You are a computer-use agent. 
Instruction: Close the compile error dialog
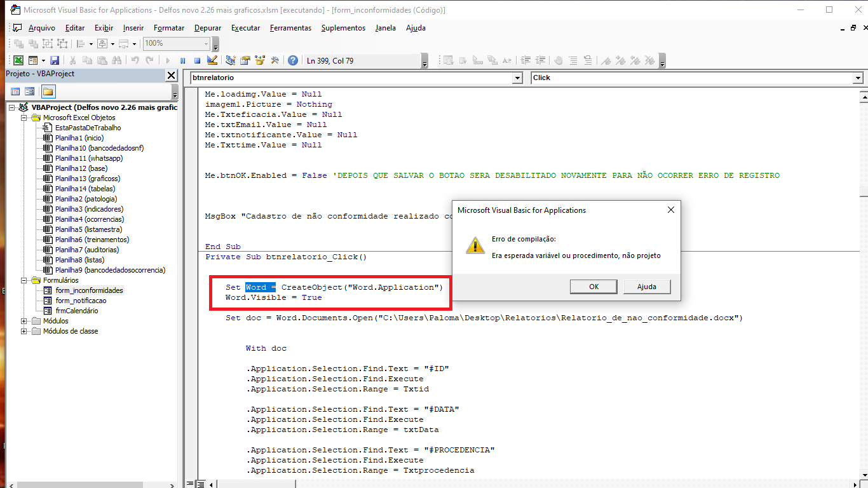pyautogui.click(x=671, y=210)
